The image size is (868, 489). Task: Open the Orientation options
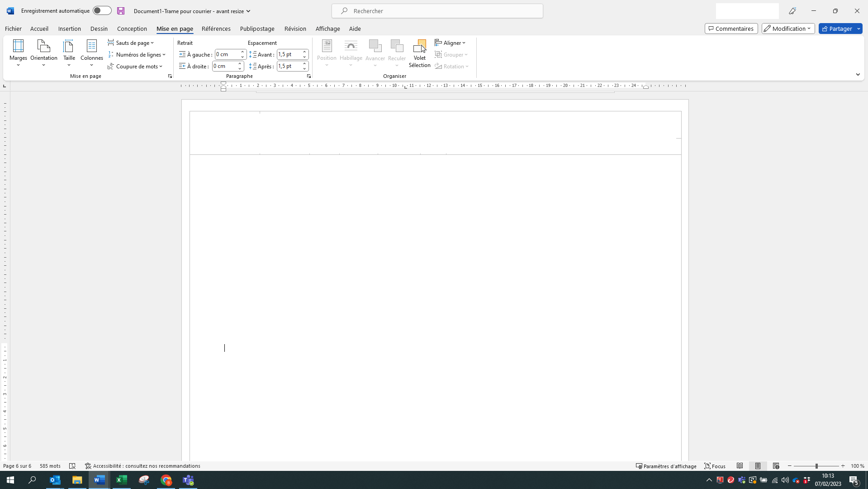[44, 53]
